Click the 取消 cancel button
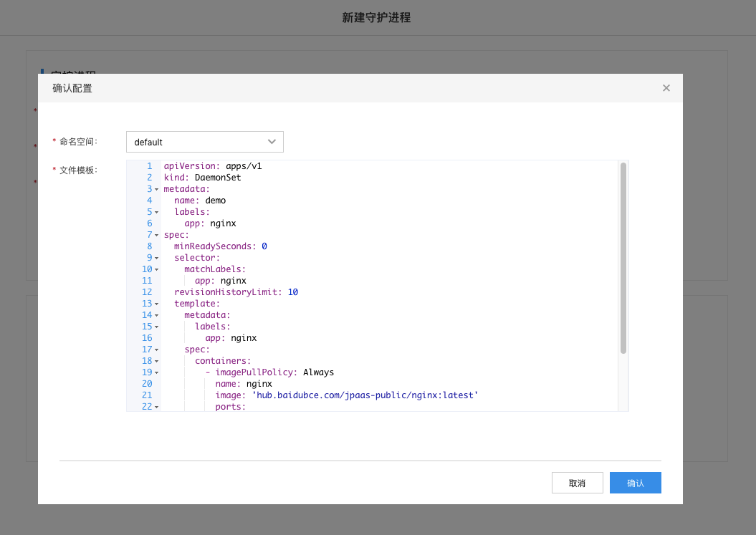Image resolution: width=756 pixels, height=535 pixels. (577, 483)
